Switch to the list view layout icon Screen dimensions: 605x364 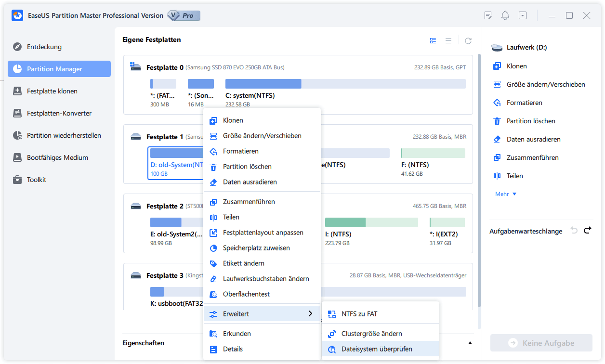448,41
